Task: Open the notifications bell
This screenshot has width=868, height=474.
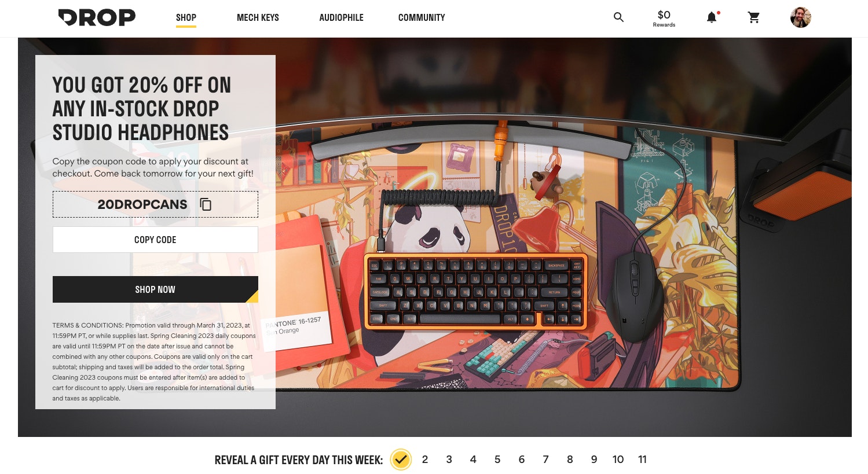Action: [x=712, y=17]
